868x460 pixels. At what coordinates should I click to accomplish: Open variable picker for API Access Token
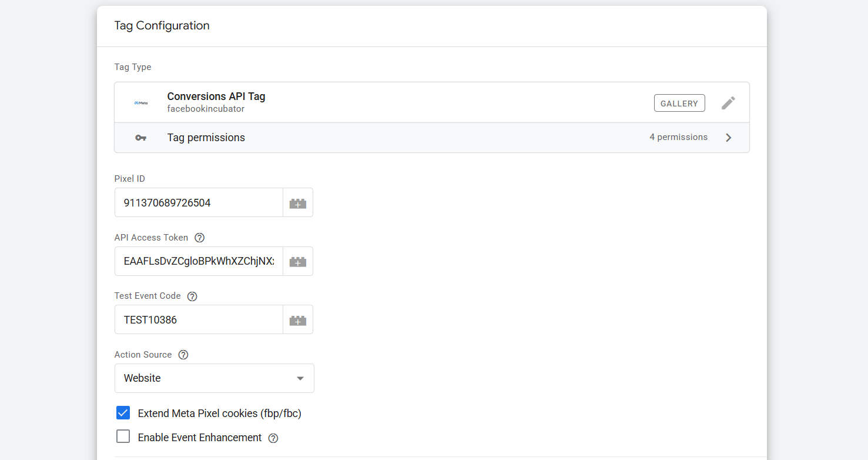pyautogui.click(x=298, y=261)
